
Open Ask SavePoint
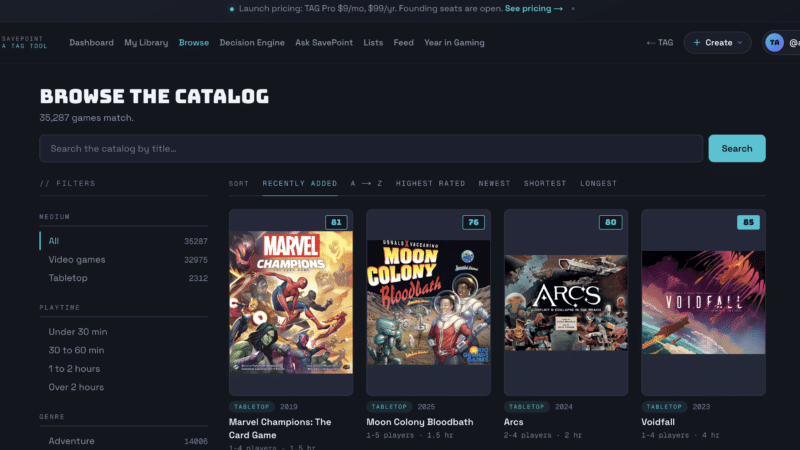tap(324, 42)
